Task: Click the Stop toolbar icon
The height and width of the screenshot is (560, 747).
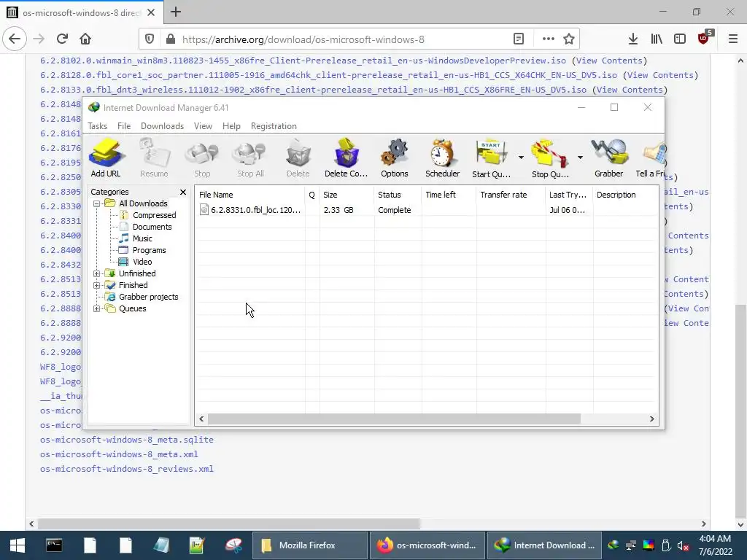Action: [202, 158]
